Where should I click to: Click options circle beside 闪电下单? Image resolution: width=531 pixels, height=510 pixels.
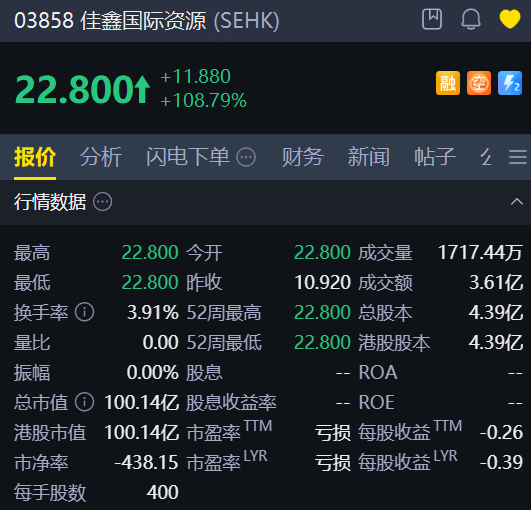point(246,157)
